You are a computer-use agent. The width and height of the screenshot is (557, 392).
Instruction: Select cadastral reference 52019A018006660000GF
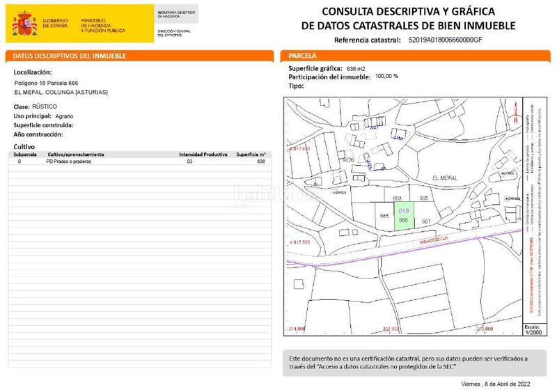[x=446, y=40]
